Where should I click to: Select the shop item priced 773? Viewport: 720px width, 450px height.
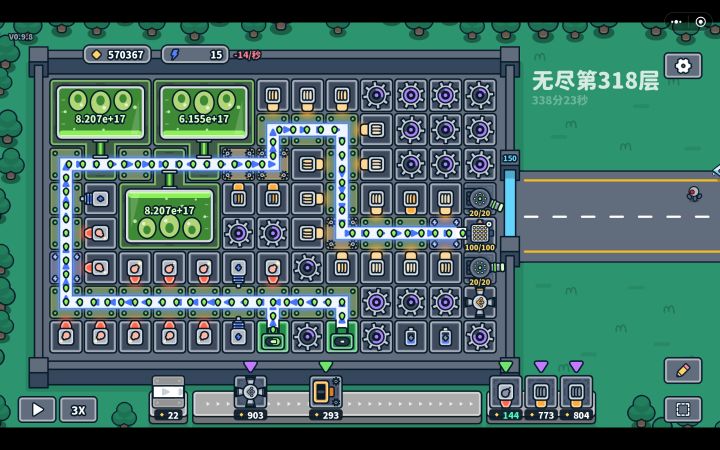[x=541, y=398]
